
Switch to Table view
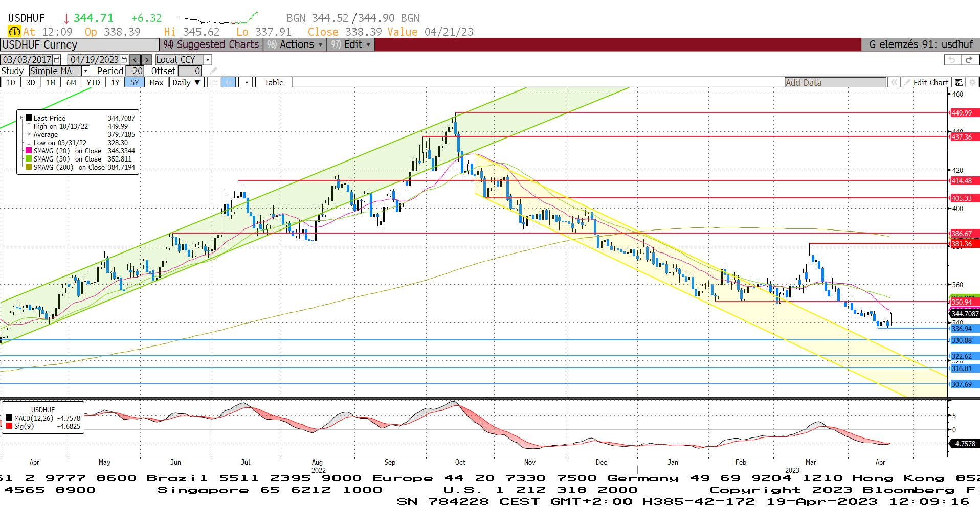pos(274,82)
